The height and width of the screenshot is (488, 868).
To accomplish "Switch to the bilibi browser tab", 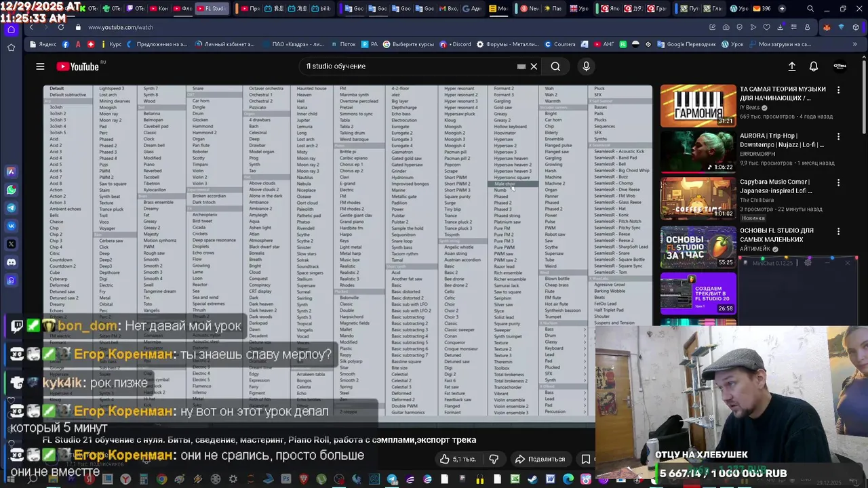I will pyautogui.click(x=322, y=9).
